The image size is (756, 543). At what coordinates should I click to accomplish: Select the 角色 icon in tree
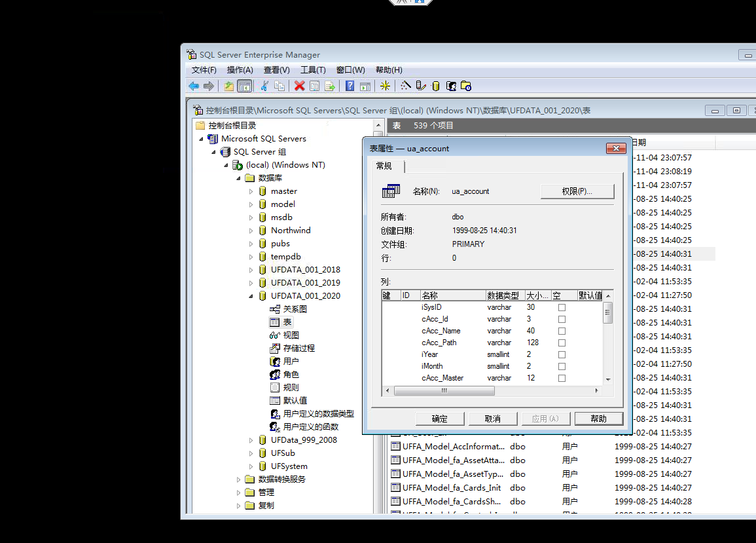coord(275,374)
